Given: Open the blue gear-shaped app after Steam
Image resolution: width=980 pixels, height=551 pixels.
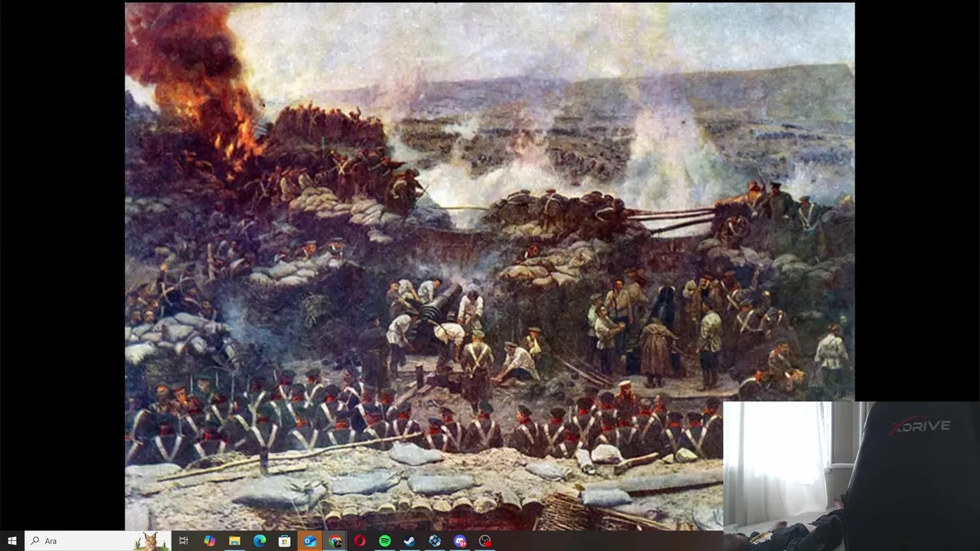Looking at the screenshot, I should 435,541.
